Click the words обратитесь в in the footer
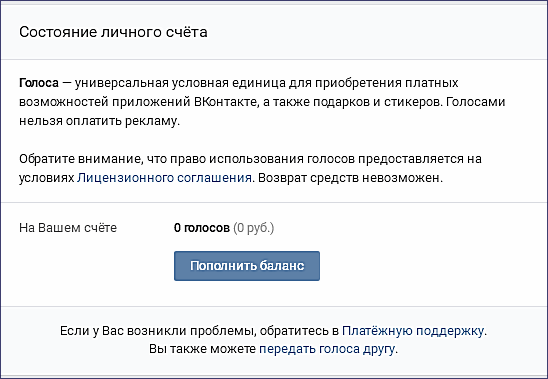 [299, 330]
